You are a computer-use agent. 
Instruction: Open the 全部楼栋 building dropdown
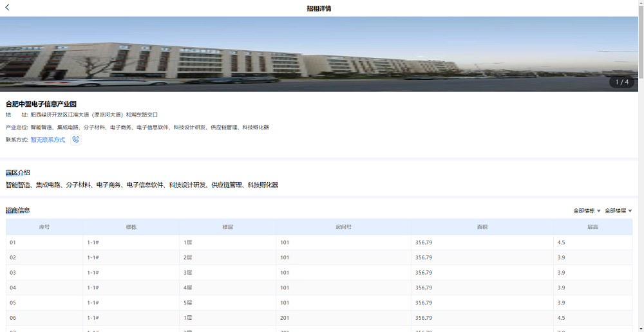pyautogui.click(x=587, y=210)
